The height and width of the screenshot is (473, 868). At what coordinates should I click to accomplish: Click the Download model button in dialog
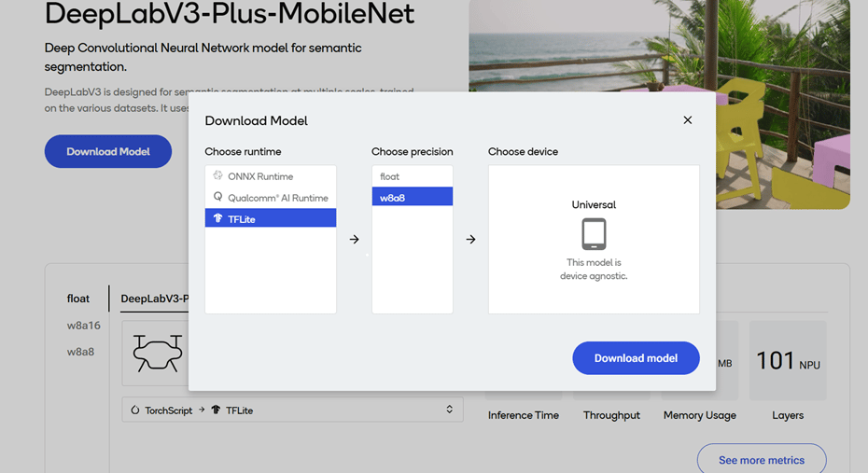(636, 358)
